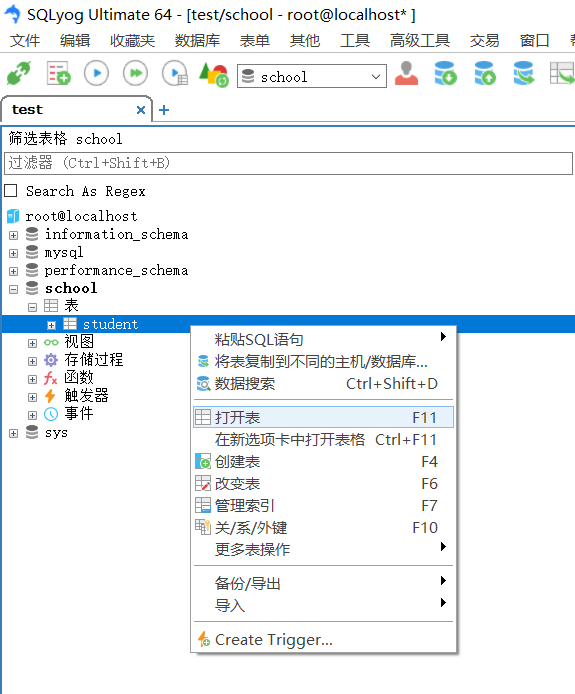Click the sys database icon
This screenshot has width=575, height=694.
[32, 432]
